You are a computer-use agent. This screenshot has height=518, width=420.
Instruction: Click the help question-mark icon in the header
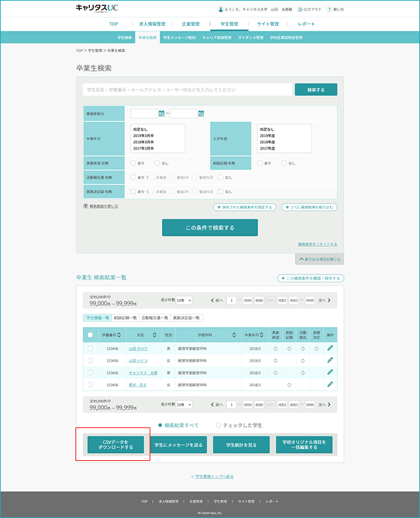pyautogui.click(x=329, y=10)
